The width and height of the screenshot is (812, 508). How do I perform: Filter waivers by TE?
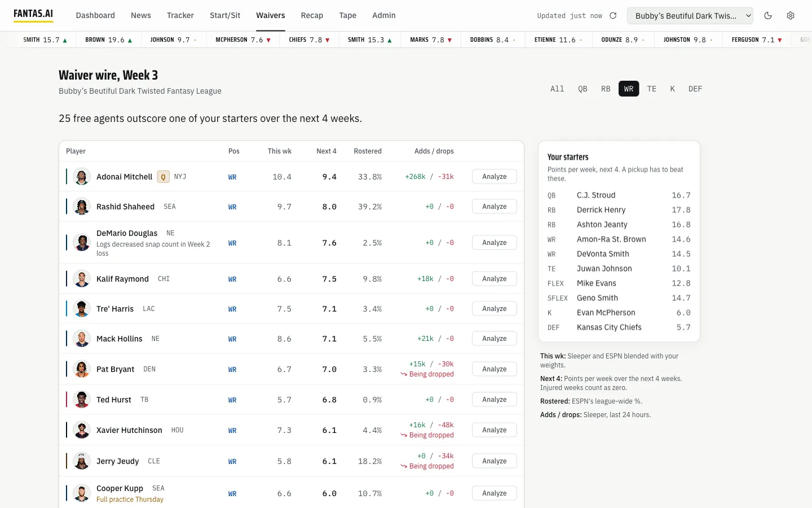652,89
